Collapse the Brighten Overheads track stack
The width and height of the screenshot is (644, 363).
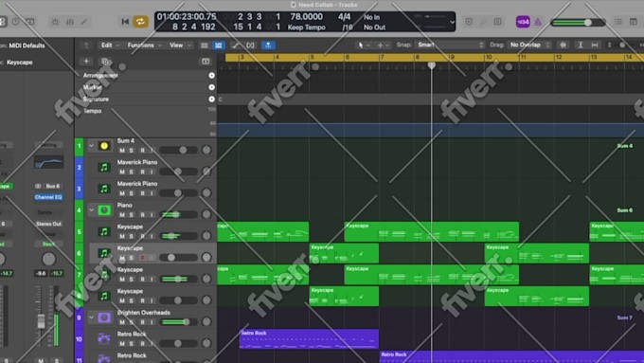(x=91, y=318)
